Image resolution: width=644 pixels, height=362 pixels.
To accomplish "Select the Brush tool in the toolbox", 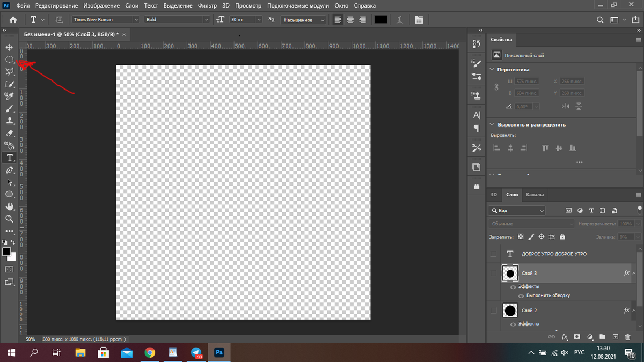I will tap(9, 108).
